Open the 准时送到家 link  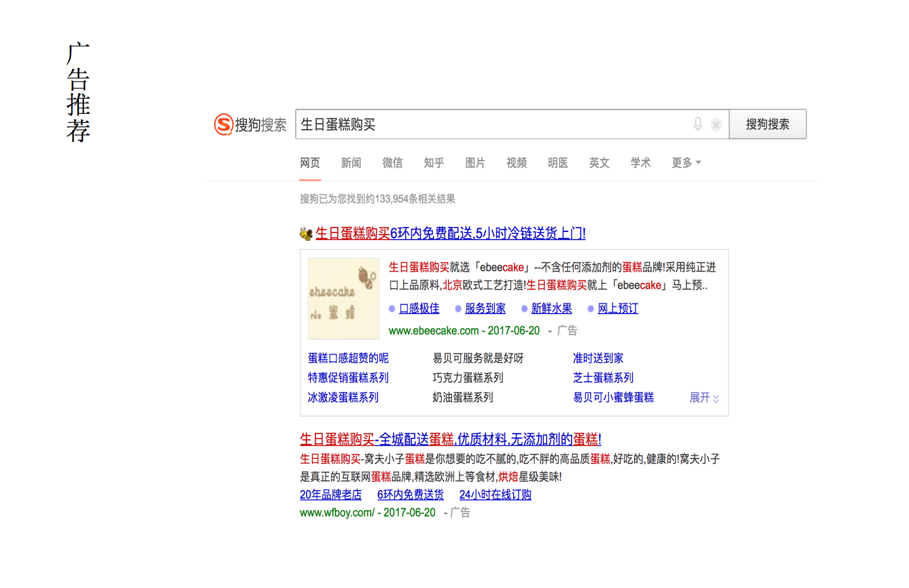pos(598,358)
